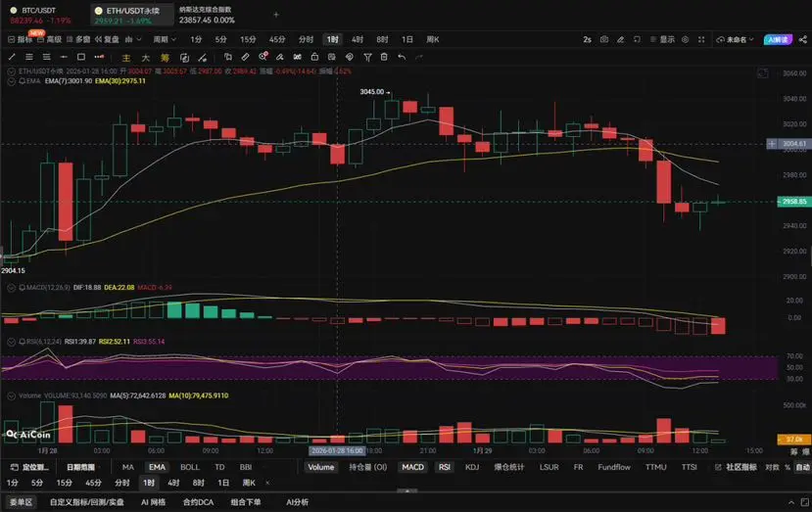Enable the KDJ indicator

pyautogui.click(x=472, y=467)
